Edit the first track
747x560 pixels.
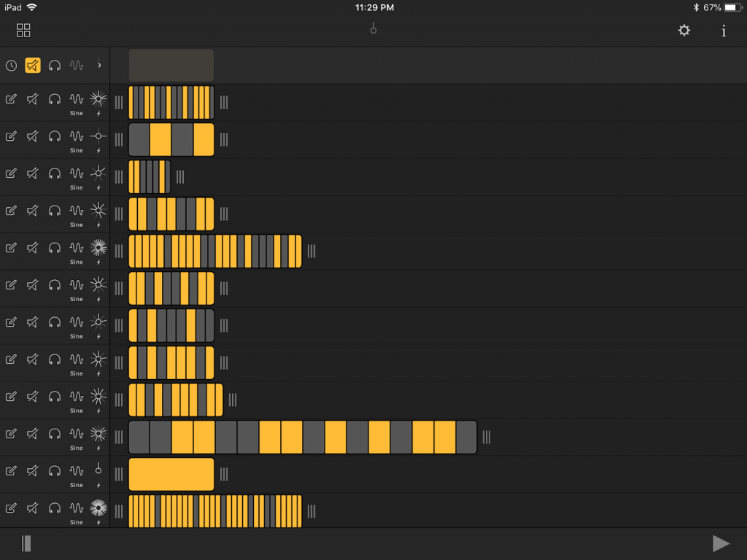pos(11,99)
